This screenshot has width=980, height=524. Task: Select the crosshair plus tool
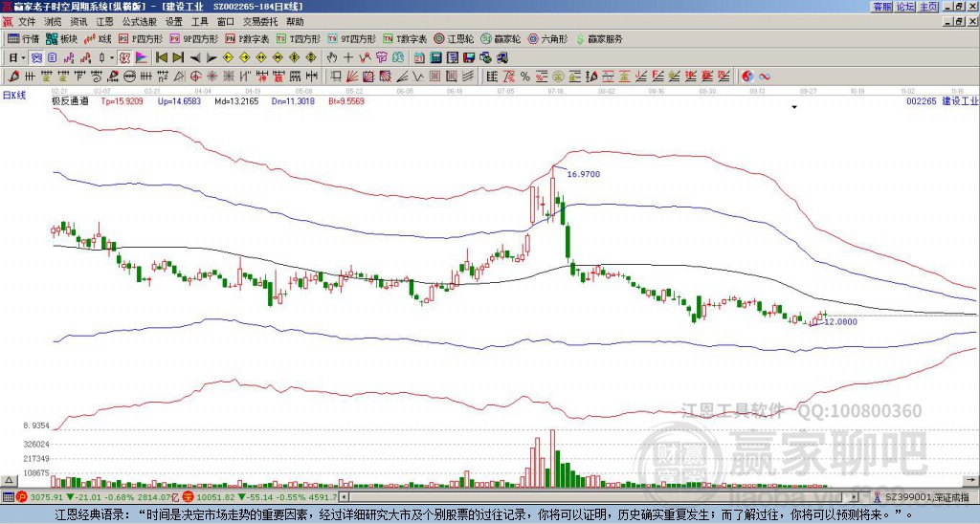click(x=348, y=58)
